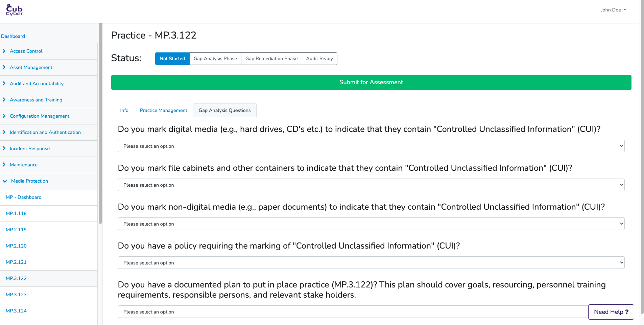Switch to the Info tab
The width and height of the screenshot is (644, 325).
click(124, 110)
